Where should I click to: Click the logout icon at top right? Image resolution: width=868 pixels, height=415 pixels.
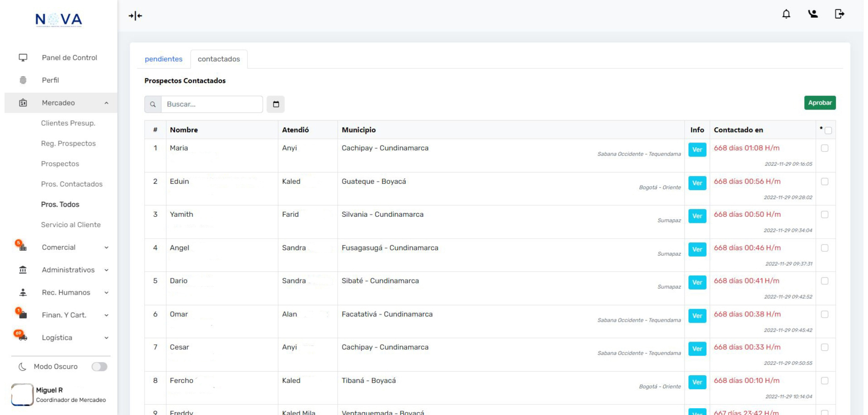pos(839,14)
